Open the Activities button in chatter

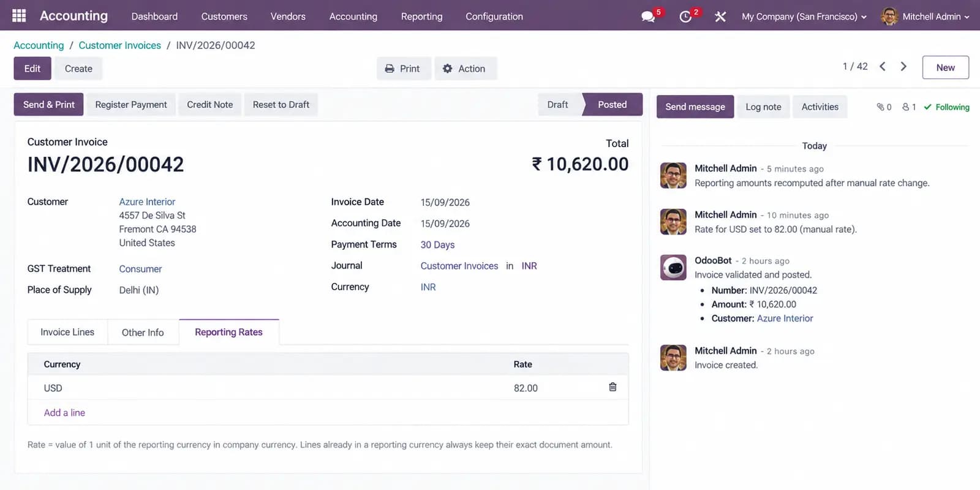coord(820,107)
